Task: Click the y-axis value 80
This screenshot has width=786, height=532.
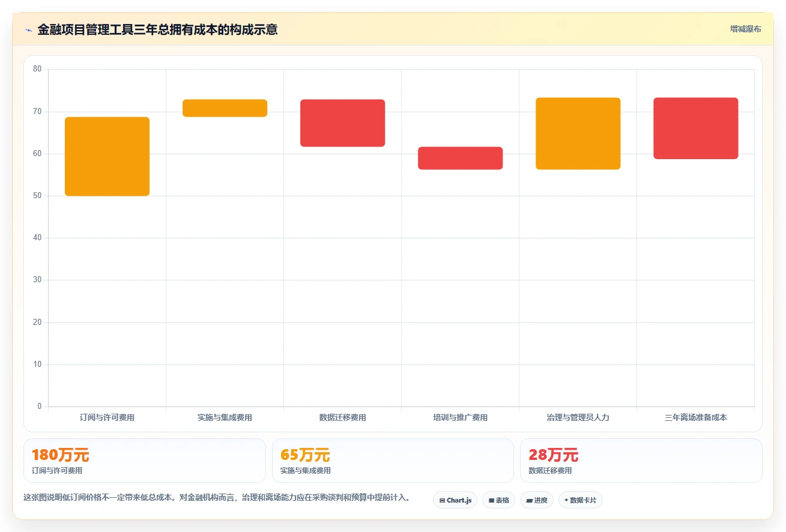Action: (x=37, y=69)
